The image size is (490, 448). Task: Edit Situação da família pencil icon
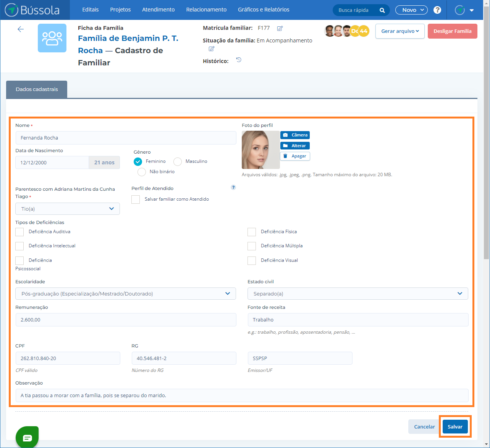point(212,49)
